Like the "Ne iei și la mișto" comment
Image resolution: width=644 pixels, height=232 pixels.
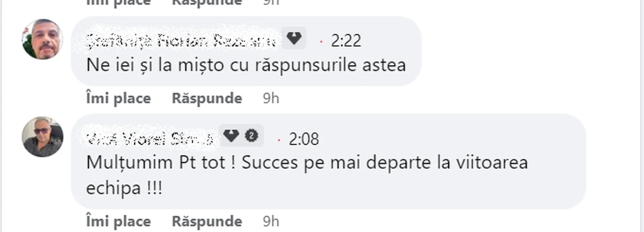coord(118,98)
